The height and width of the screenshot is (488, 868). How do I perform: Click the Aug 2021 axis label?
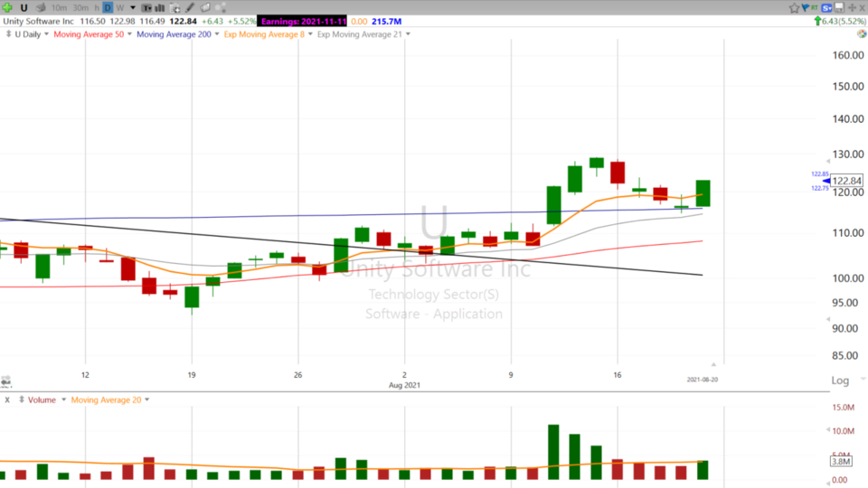(404, 385)
